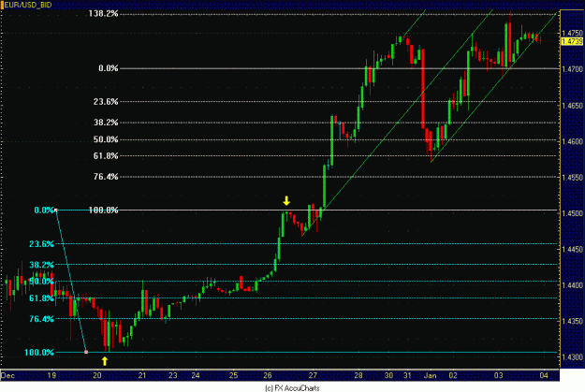Viewport: 585px width, 392px height.
Task: Click date 31 on the time axis
Action: click(407, 375)
